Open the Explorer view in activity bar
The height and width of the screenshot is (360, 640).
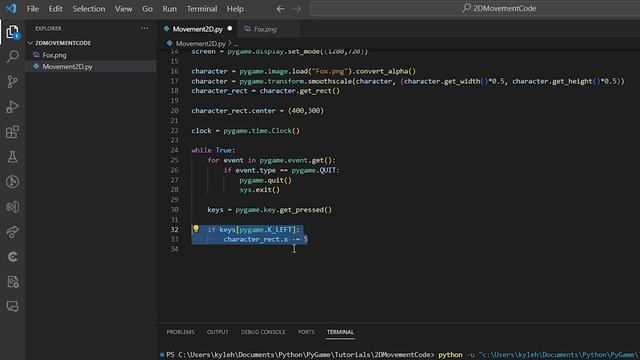12,32
